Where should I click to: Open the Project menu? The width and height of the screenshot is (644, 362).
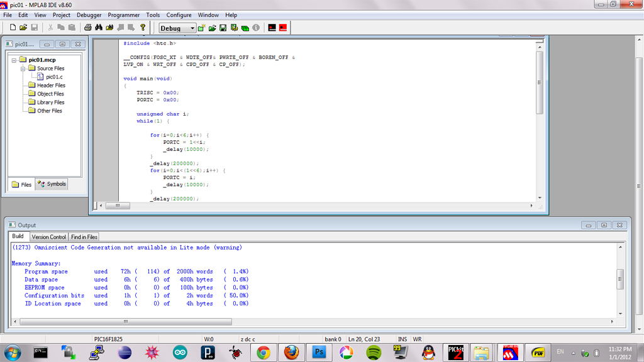61,15
